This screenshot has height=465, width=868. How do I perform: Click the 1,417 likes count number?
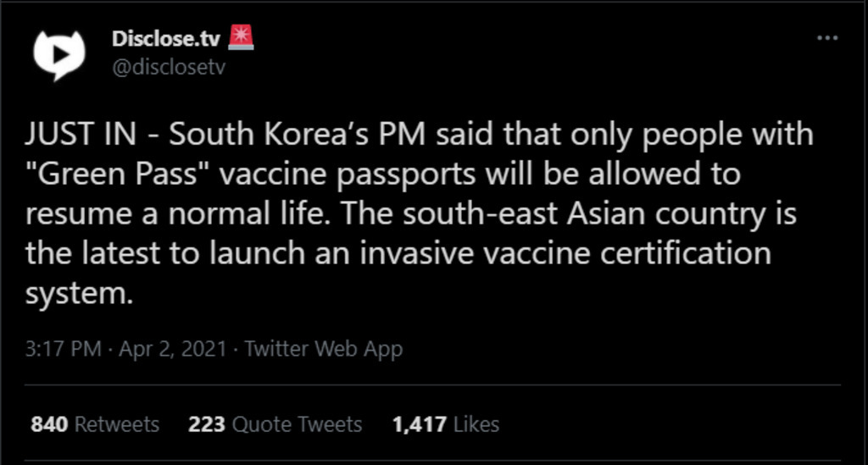[419, 424]
